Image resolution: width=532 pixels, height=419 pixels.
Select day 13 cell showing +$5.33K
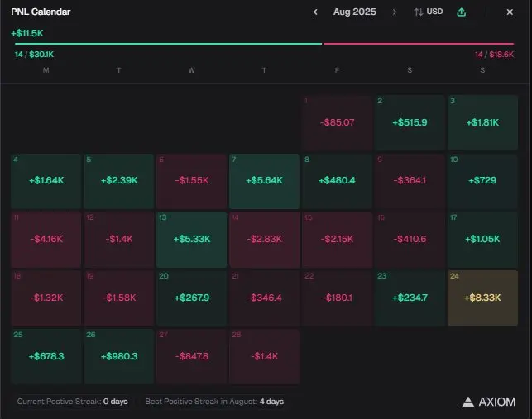pyautogui.click(x=192, y=240)
